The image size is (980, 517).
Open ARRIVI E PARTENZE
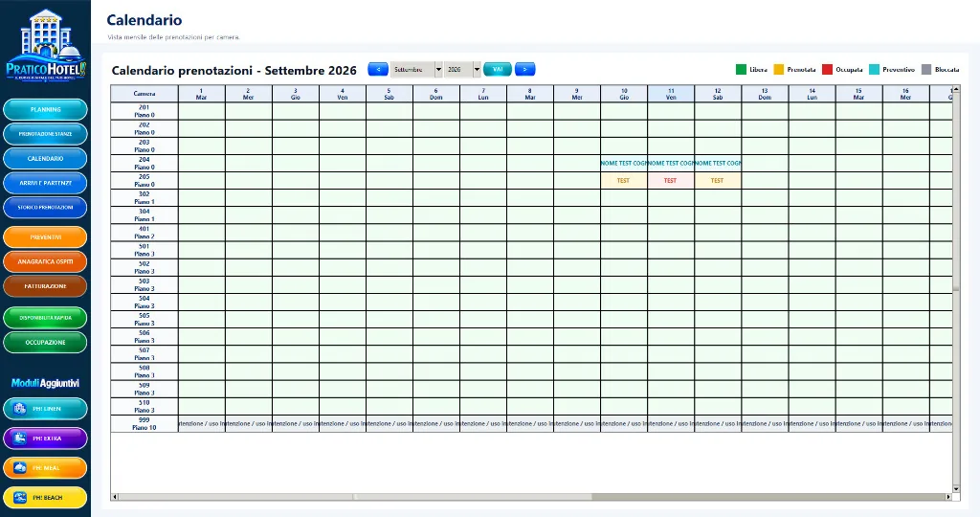pos(46,183)
